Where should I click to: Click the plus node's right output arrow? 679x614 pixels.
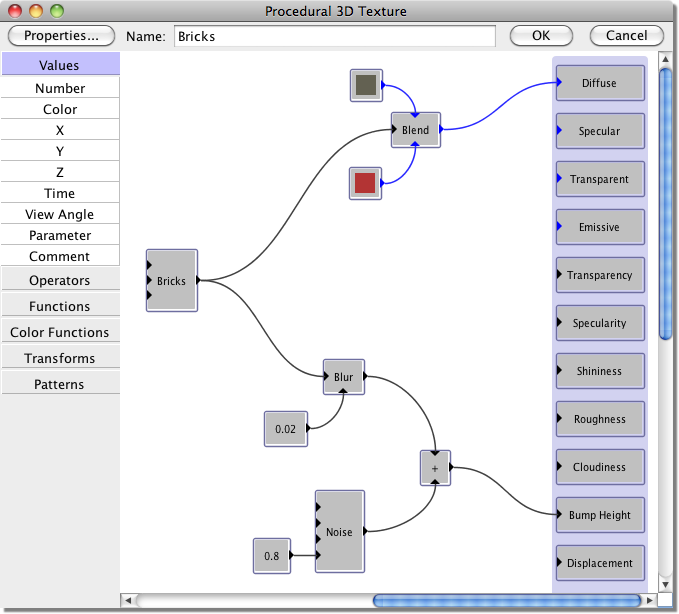[x=451, y=467]
